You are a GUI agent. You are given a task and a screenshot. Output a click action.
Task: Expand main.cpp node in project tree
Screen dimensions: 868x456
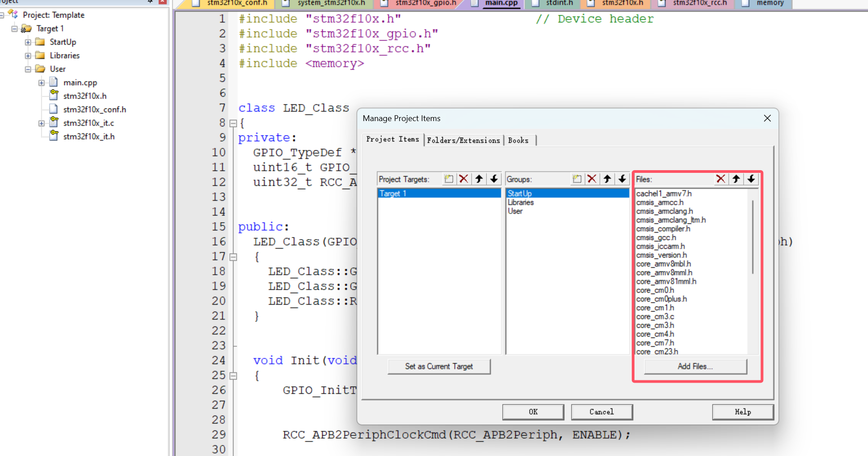tap(41, 82)
